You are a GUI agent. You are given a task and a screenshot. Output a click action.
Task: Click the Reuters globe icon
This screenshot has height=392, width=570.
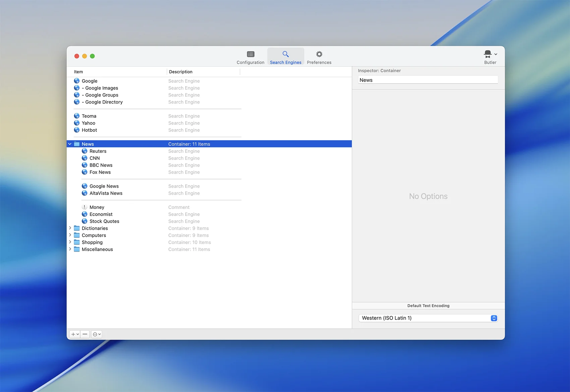coord(84,151)
